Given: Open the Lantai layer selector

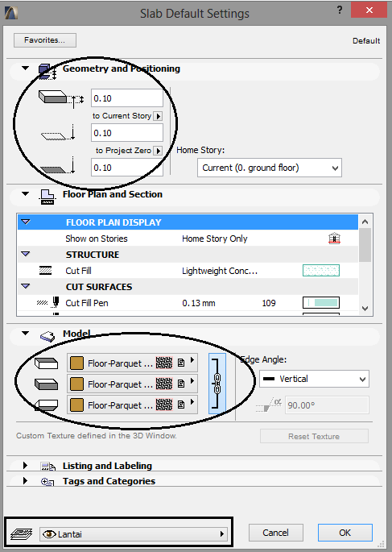Looking at the screenshot, I should pos(134,534).
